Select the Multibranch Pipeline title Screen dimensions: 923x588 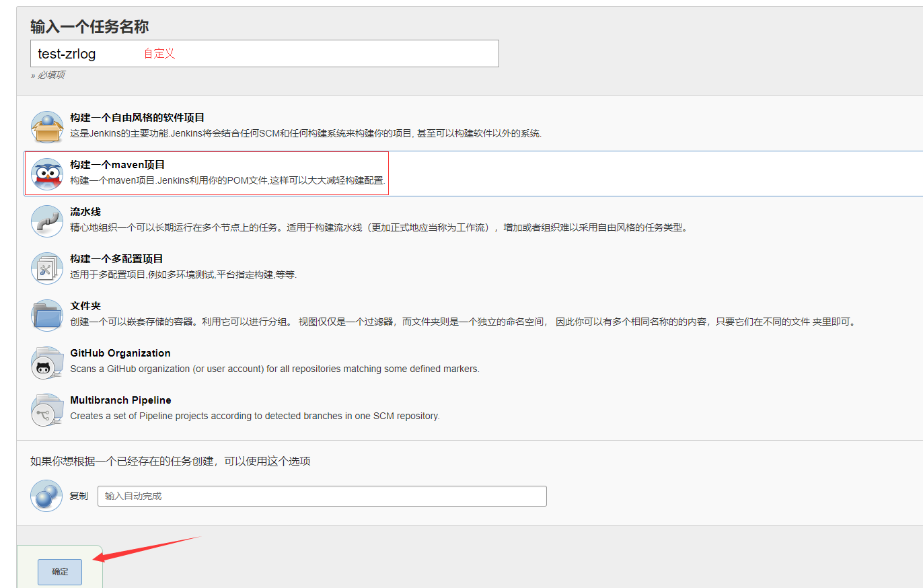click(x=120, y=400)
